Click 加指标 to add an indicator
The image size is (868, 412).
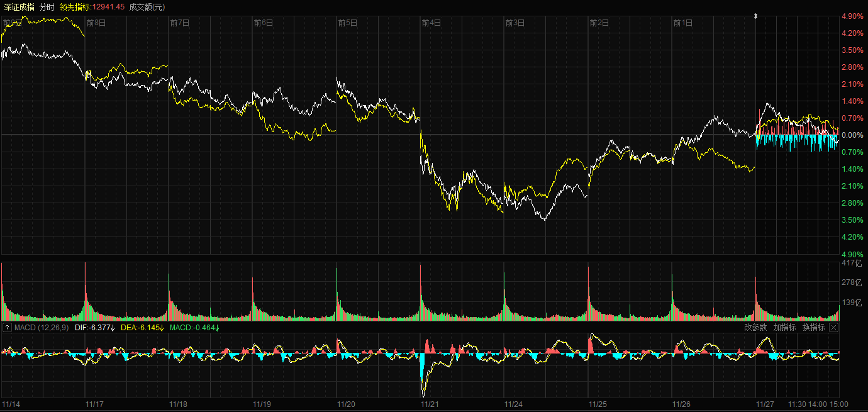(x=784, y=328)
